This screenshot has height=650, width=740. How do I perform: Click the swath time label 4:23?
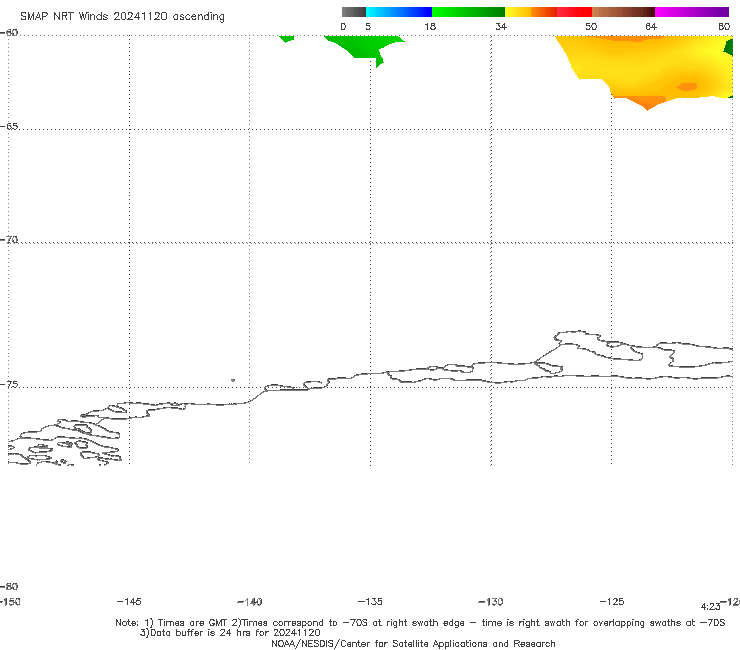pos(710,607)
